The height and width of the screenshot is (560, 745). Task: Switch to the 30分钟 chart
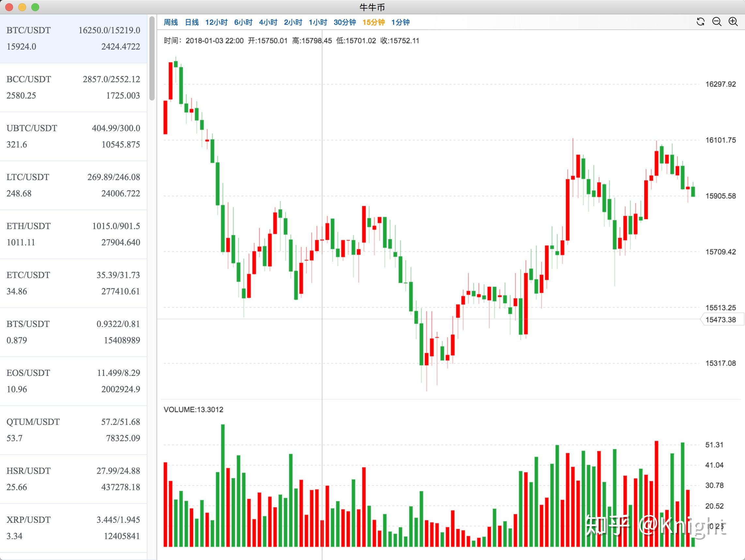coord(344,22)
